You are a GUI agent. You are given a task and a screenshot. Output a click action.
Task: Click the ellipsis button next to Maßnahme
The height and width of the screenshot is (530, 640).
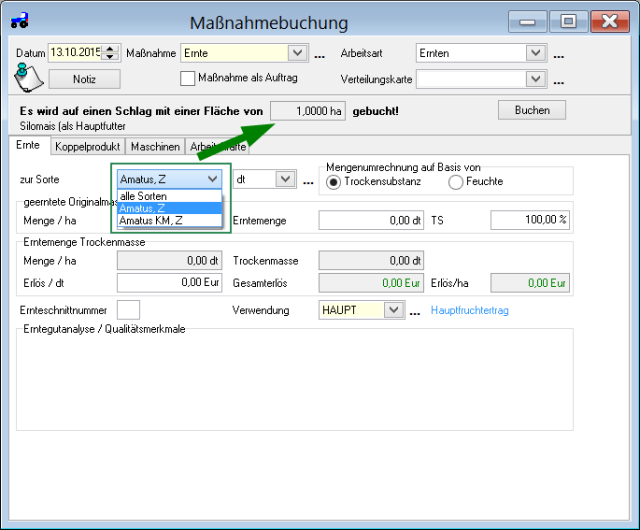pyautogui.click(x=320, y=55)
